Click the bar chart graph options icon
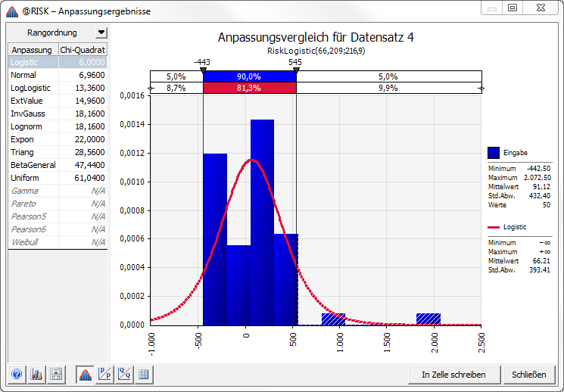 coord(36,375)
